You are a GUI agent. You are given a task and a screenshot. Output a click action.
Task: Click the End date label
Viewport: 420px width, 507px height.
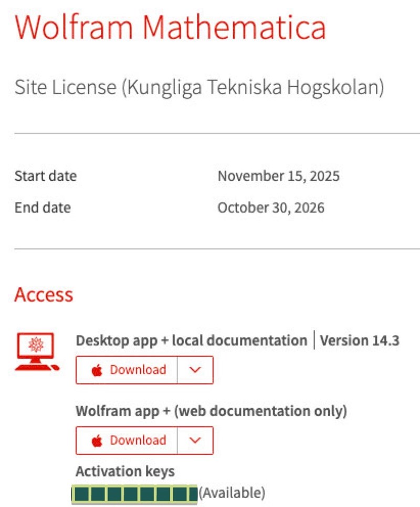click(x=43, y=208)
